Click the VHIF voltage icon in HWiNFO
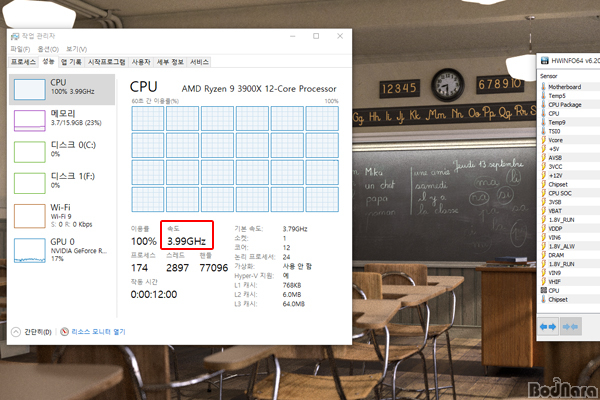 click(x=543, y=281)
